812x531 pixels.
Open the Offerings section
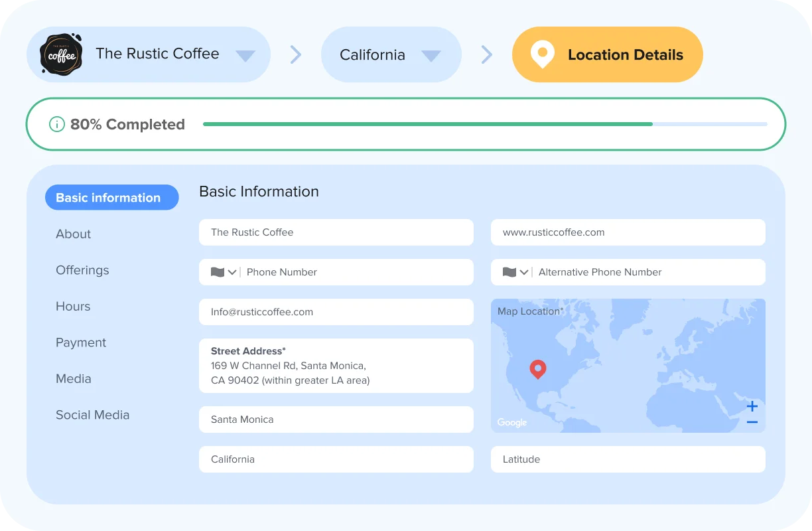82,270
